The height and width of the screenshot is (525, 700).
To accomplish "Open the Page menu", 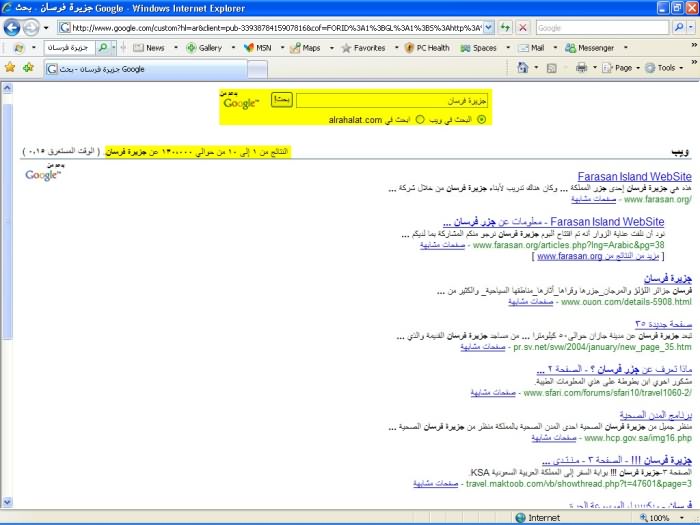I will (x=621, y=68).
